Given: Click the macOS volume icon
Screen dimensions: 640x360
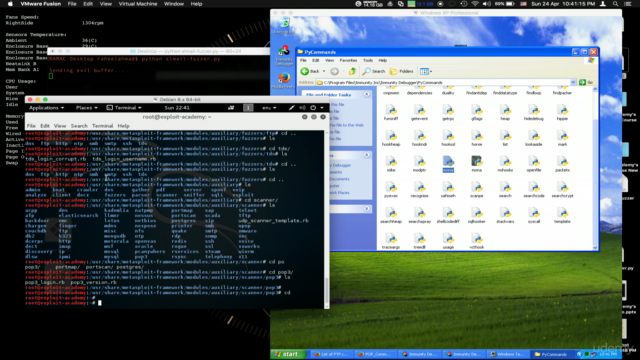Looking at the screenshot, I should coord(487,4).
